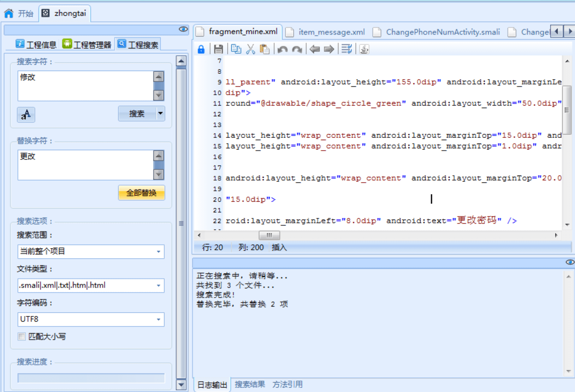Image resolution: width=575 pixels, height=392 pixels.
Task: Click up arrow of replace text box
Action: (x=158, y=155)
